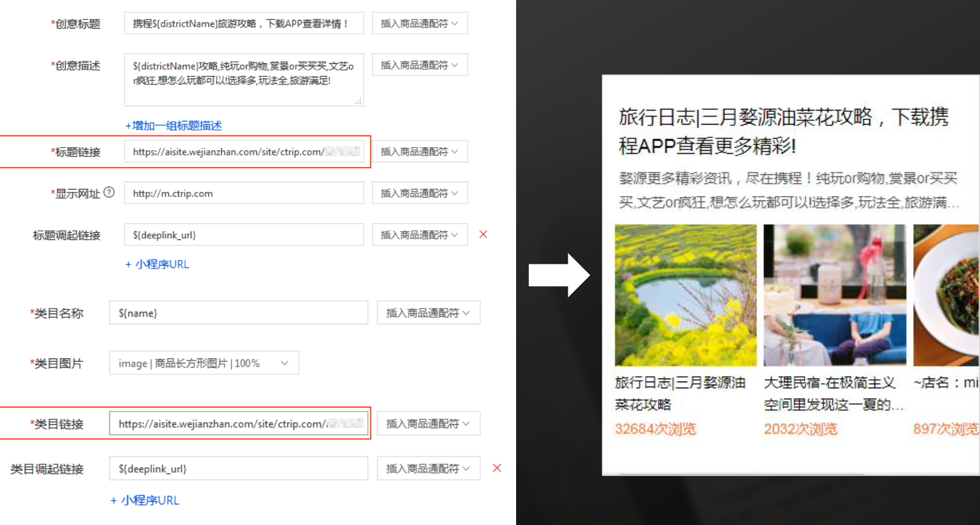Click the 小程序URL link under 标题调起链接
Viewport: 980px width, 525px height.
157,264
